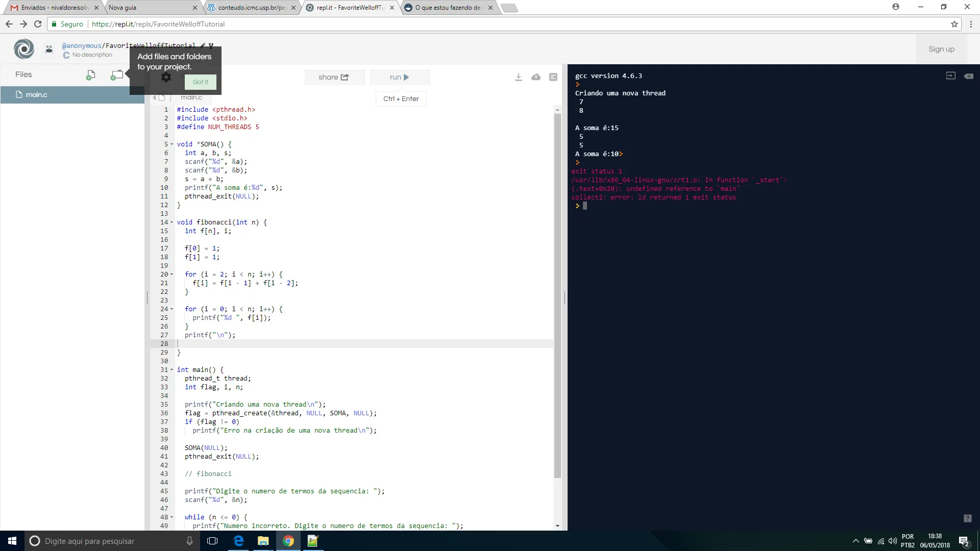Collapse the fibonacci function fold arrow
This screenshot has height=551, width=980.
tap(171, 222)
